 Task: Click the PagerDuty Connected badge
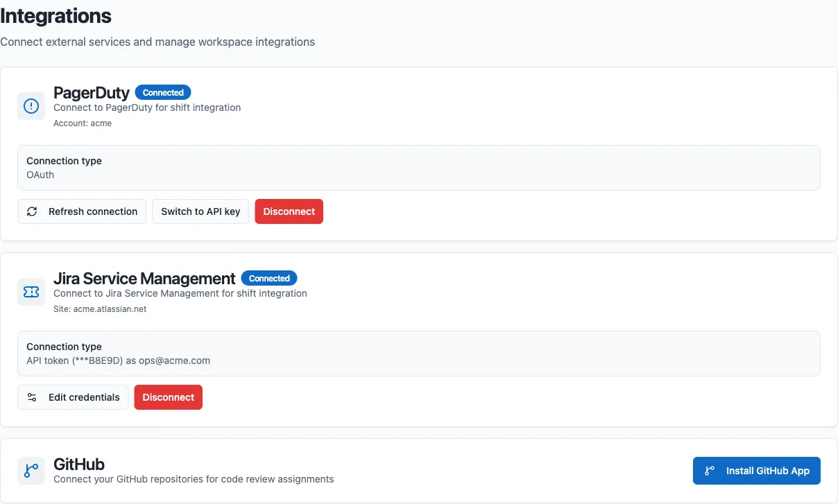[x=163, y=92]
